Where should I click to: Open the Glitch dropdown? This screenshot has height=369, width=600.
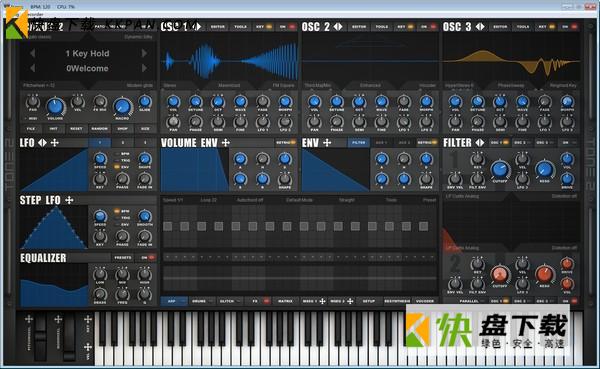pyautogui.click(x=230, y=301)
